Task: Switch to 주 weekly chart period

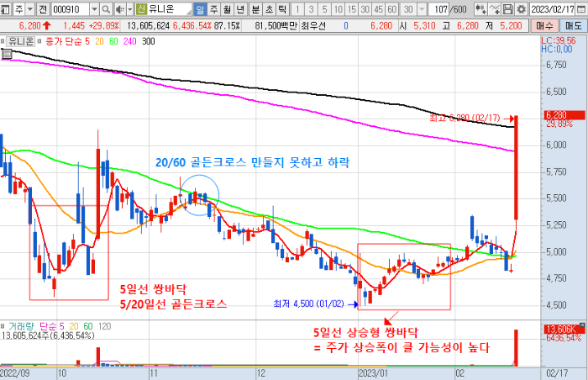Action: click(x=213, y=9)
